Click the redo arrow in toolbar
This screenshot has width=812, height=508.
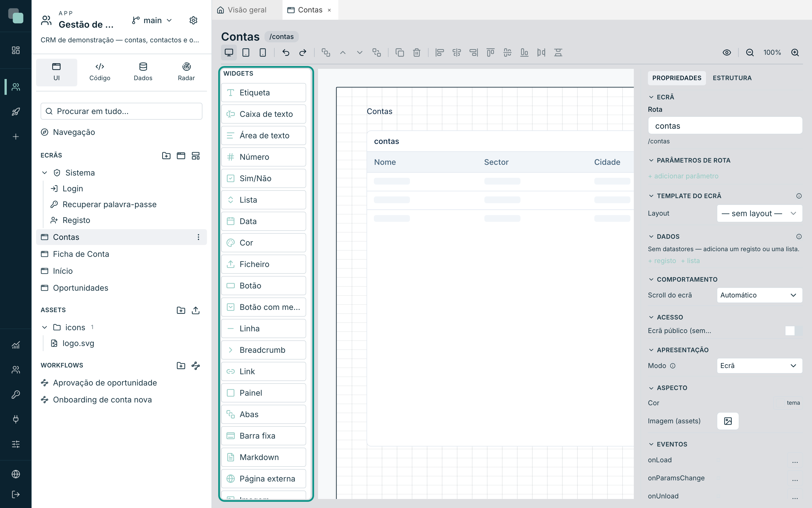(303, 52)
